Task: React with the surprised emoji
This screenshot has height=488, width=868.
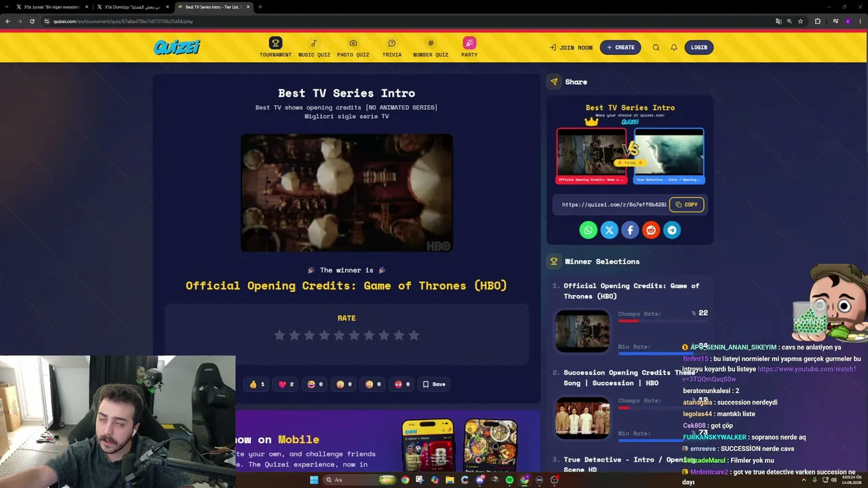Action: [344, 384]
